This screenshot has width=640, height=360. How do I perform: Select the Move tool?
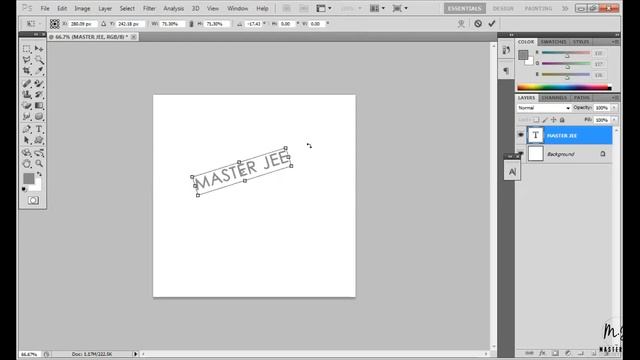tap(39, 49)
